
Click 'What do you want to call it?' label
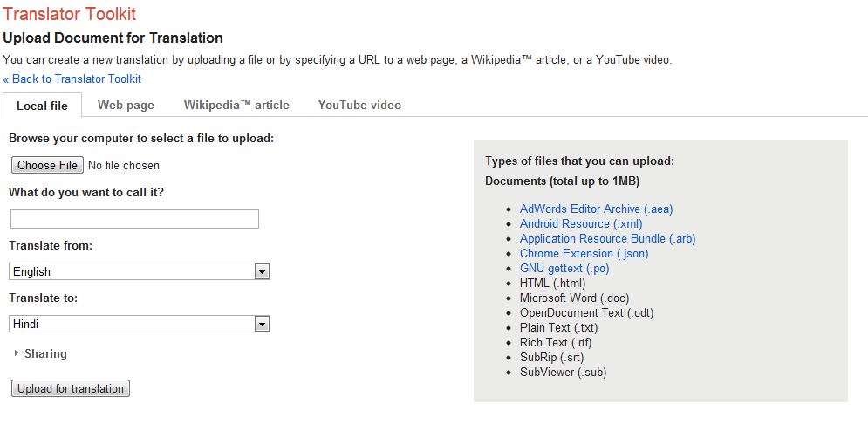[x=86, y=193]
